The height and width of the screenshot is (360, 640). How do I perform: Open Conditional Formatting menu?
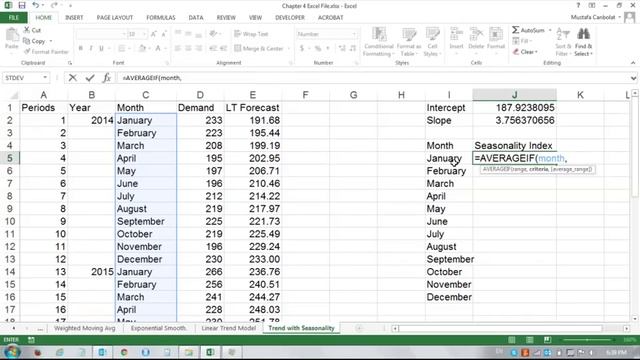379,41
